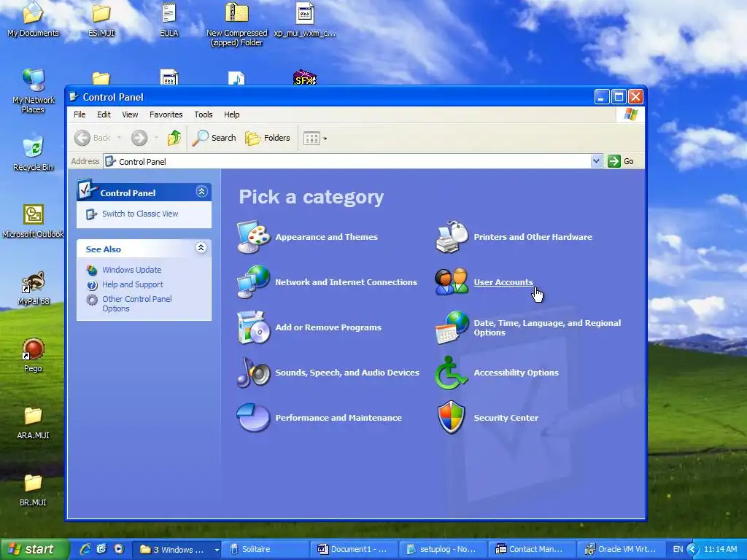Open the Favorites menu
Viewport: 747px width, 560px height.
click(166, 114)
